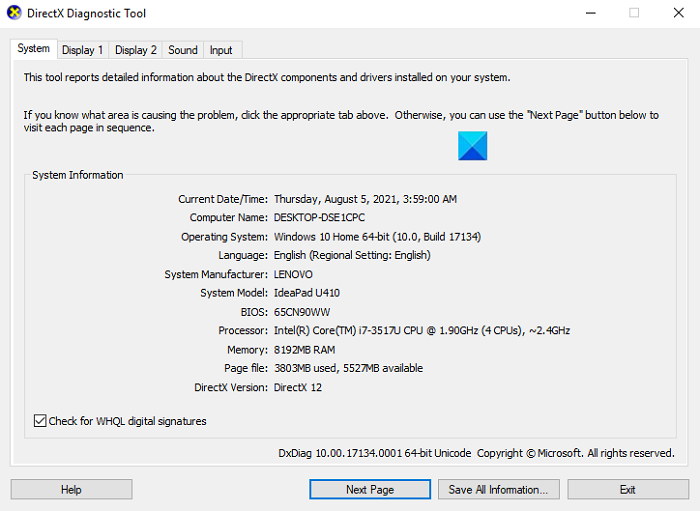Click the System Information group label
Image resolution: width=700 pixels, height=511 pixels.
point(78,175)
